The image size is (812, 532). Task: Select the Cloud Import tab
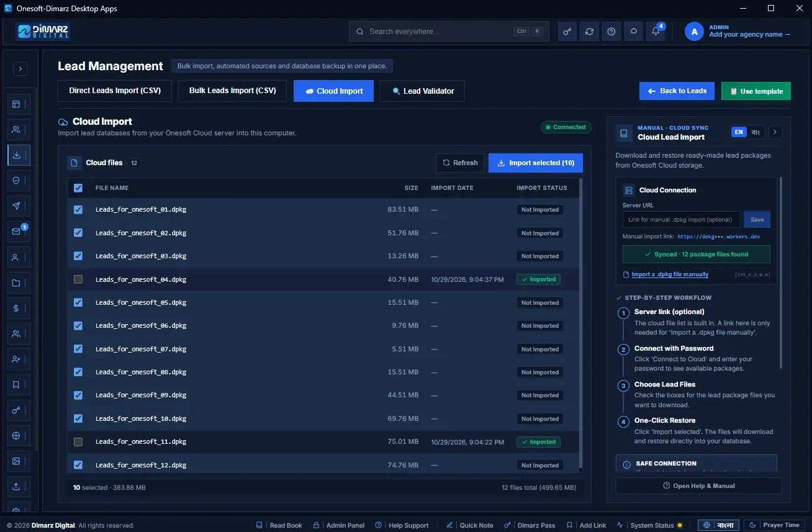click(333, 91)
